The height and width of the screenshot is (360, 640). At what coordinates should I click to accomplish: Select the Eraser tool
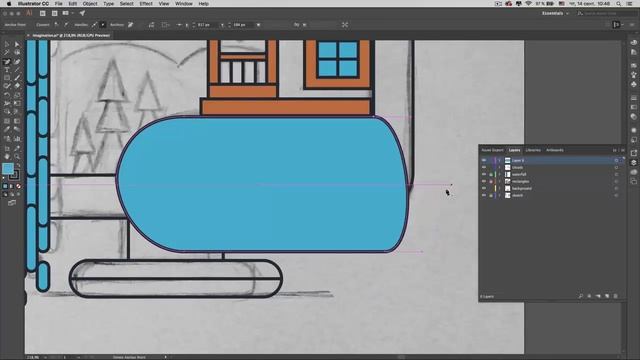(x=17, y=86)
